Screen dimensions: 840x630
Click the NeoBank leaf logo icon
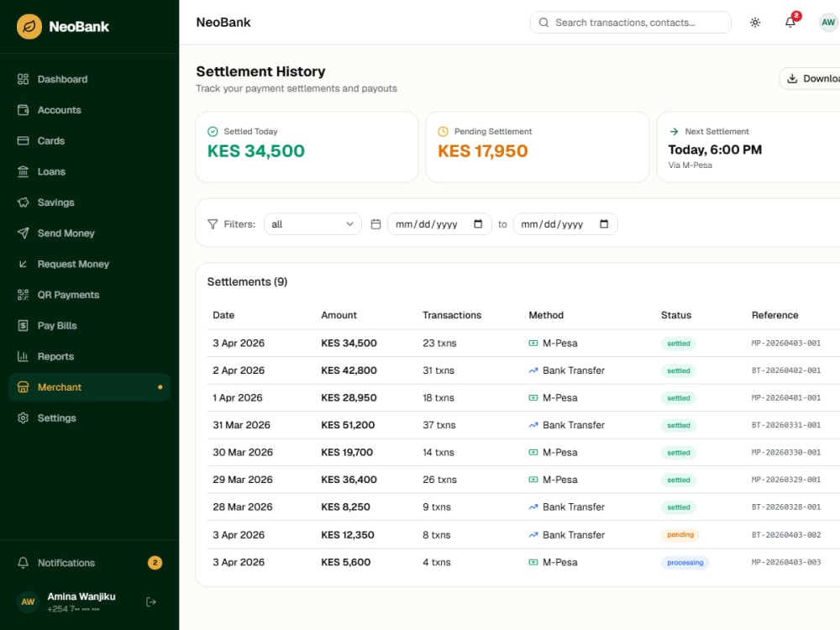click(x=29, y=26)
